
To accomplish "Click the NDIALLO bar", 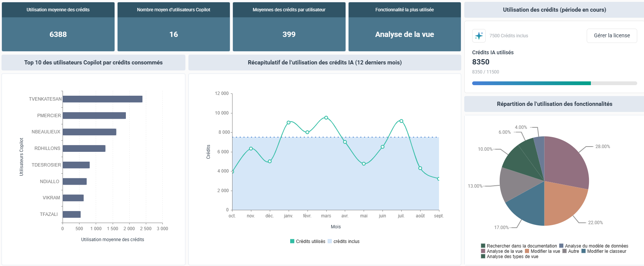I will click(75, 182).
